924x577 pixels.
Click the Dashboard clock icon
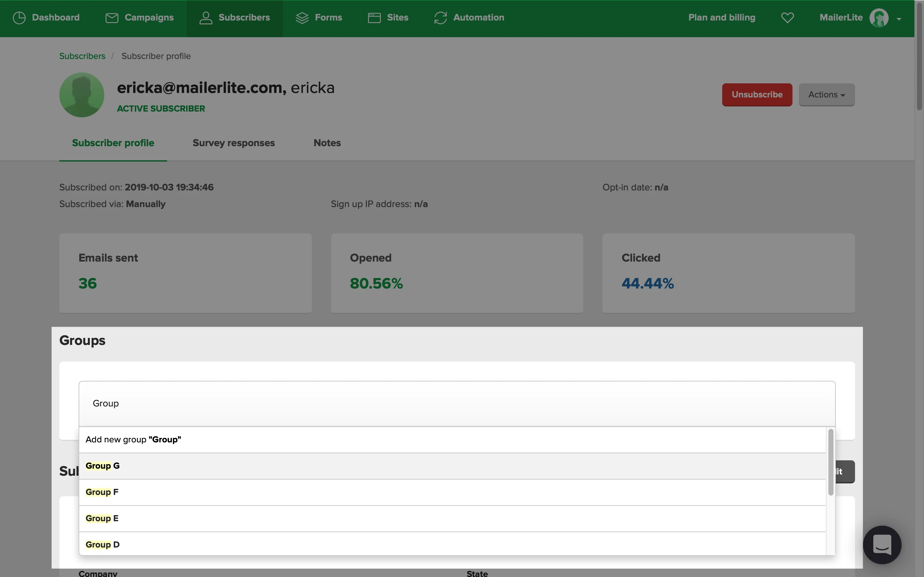click(x=19, y=18)
